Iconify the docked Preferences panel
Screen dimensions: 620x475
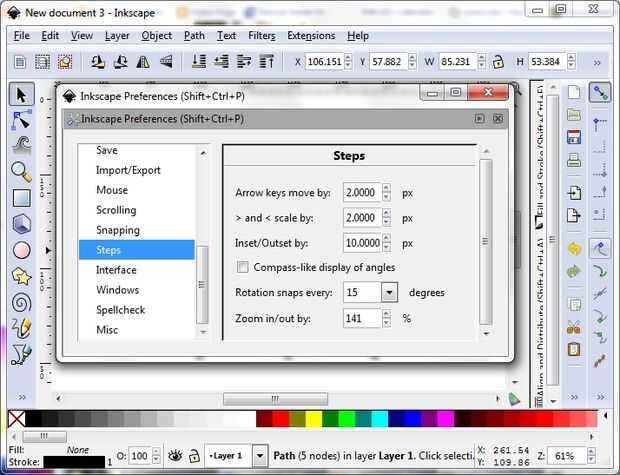point(480,119)
